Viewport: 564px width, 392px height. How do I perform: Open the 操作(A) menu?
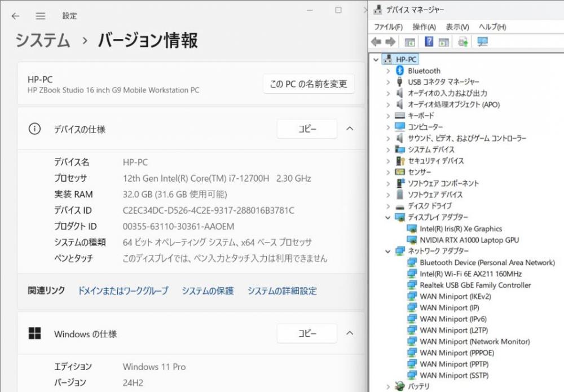424,27
